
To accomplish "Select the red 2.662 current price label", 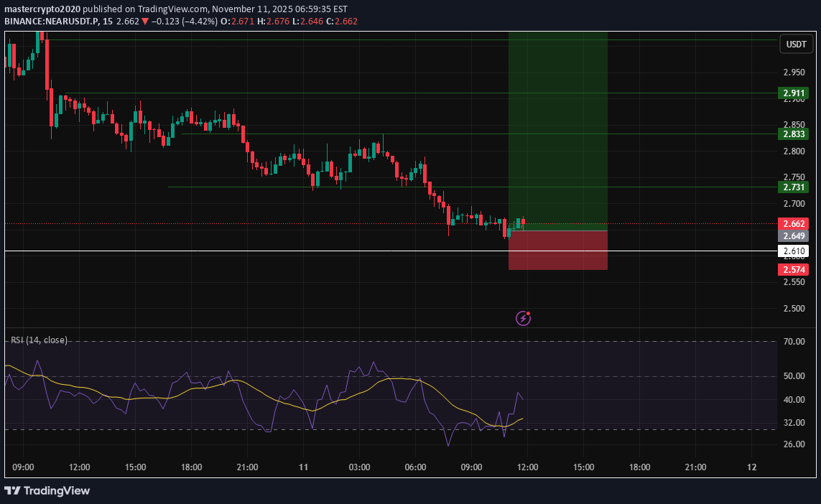I will click(793, 223).
